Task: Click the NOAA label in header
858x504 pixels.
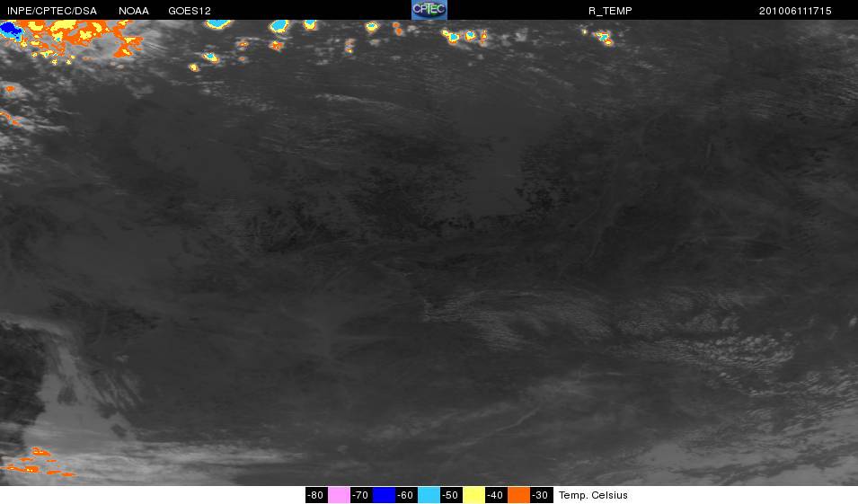Action: [x=134, y=11]
